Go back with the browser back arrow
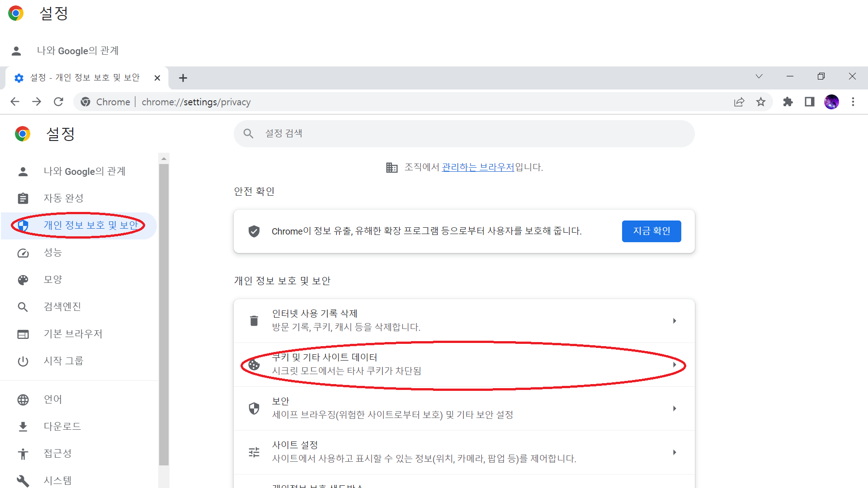Image resolution: width=868 pixels, height=488 pixels. click(x=15, y=102)
